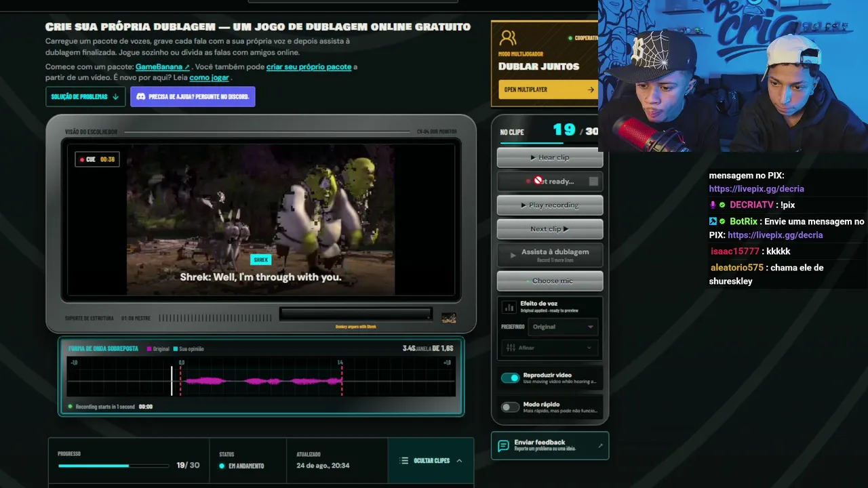Click the 'Cooperativo' status label
868x488 pixels.
point(585,39)
